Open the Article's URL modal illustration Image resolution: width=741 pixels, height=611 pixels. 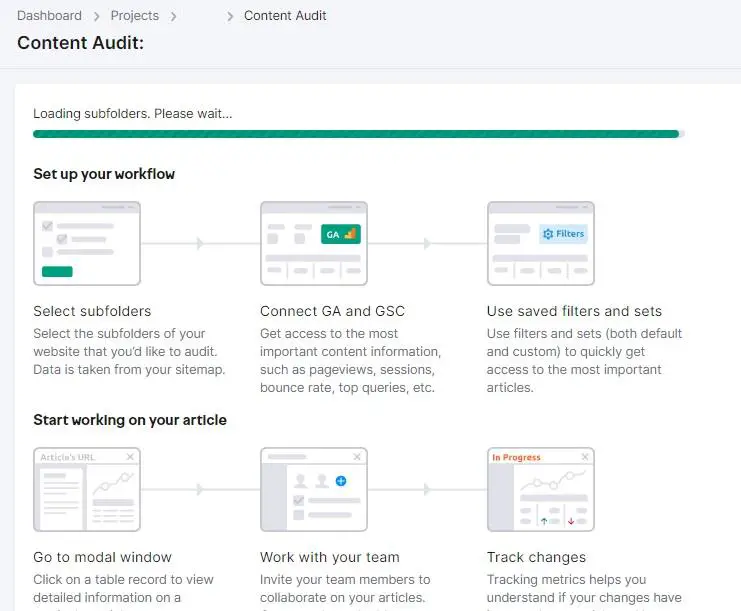(87, 489)
